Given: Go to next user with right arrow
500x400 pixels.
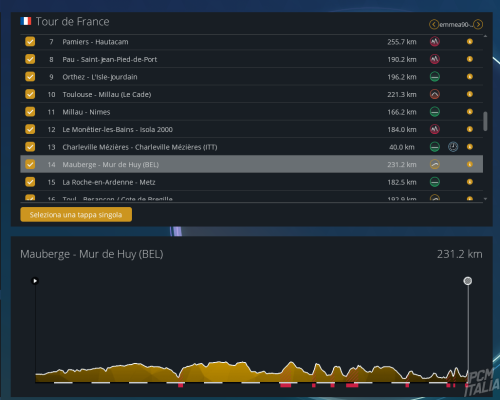Looking at the screenshot, I should 478,24.
